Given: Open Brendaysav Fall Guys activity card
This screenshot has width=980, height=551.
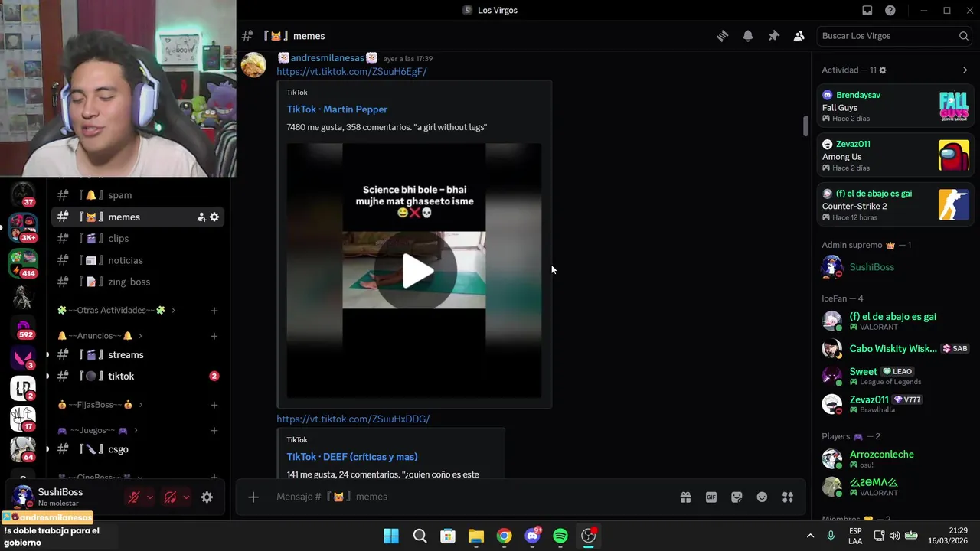Looking at the screenshot, I should [x=895, y=106].
